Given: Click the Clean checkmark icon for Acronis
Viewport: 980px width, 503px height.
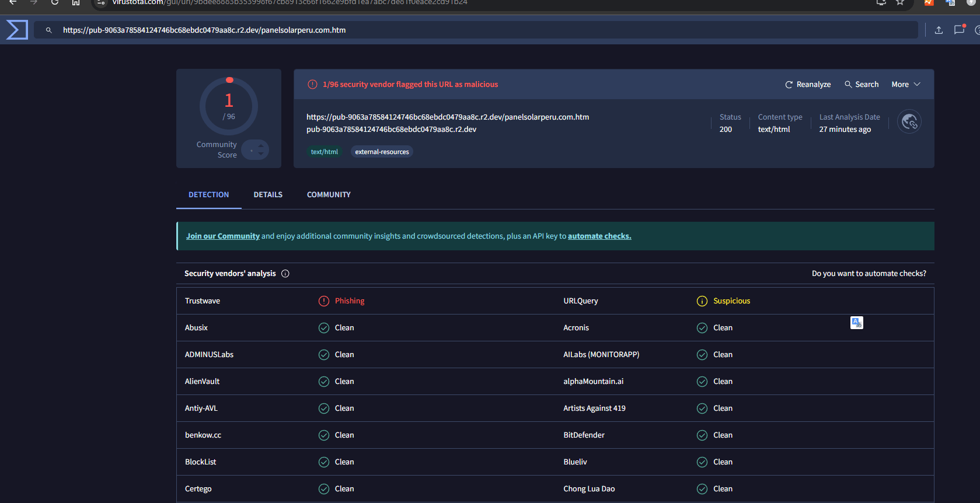Looking at the screenshot, I should tap(702, 328).
